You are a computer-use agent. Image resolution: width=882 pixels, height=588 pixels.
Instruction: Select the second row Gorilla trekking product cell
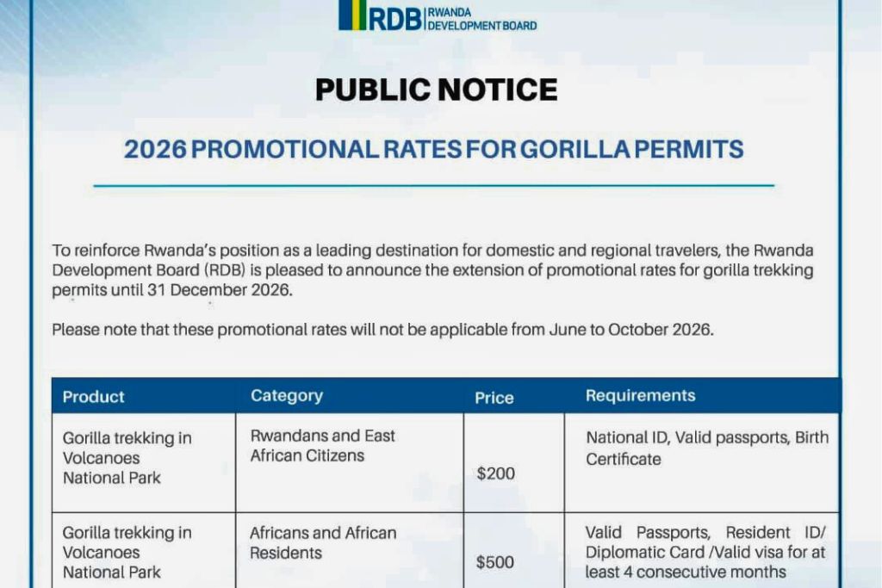pyautogui.click(x=127, y=552)
